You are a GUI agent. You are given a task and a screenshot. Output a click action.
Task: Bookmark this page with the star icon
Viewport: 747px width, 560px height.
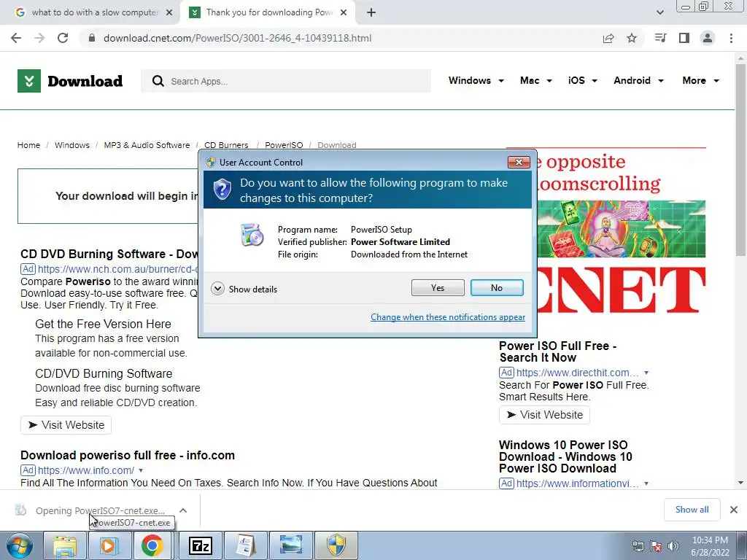(x=632, y=38)
